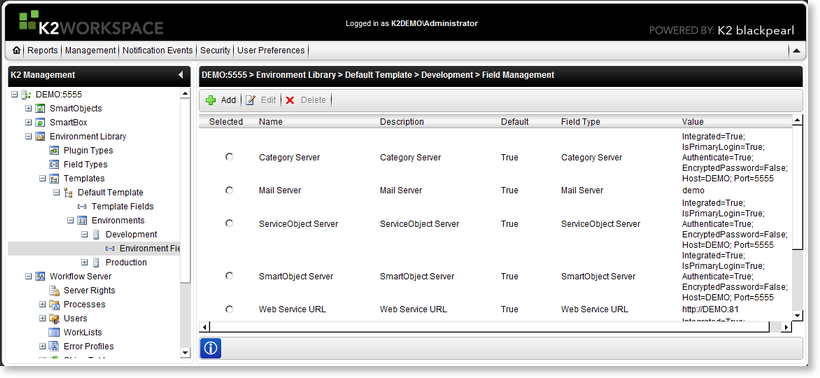Open the User Preferences menu
The height and width of the screenshot is (378, 820).
(271, 51)
